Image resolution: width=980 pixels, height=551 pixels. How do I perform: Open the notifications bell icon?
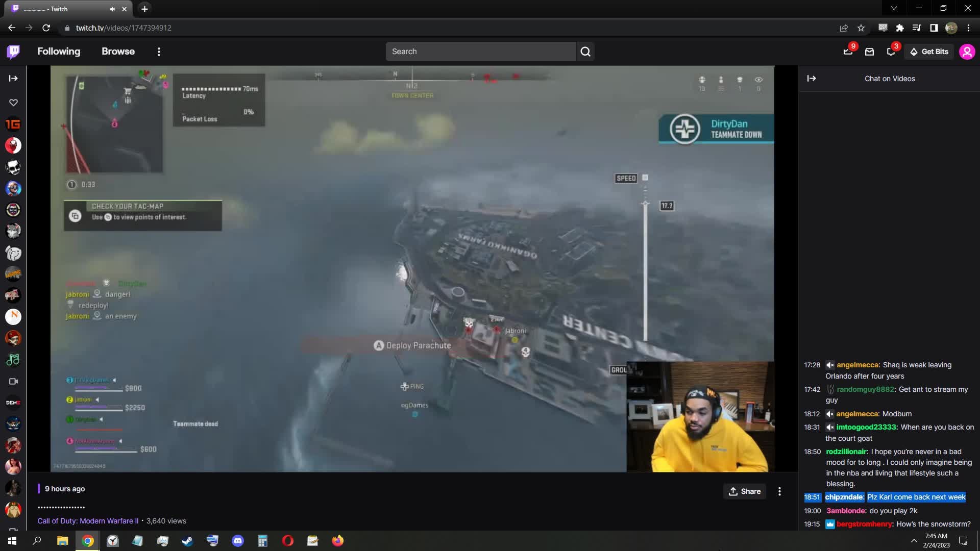pyautogui.click(x=891, y=52)
